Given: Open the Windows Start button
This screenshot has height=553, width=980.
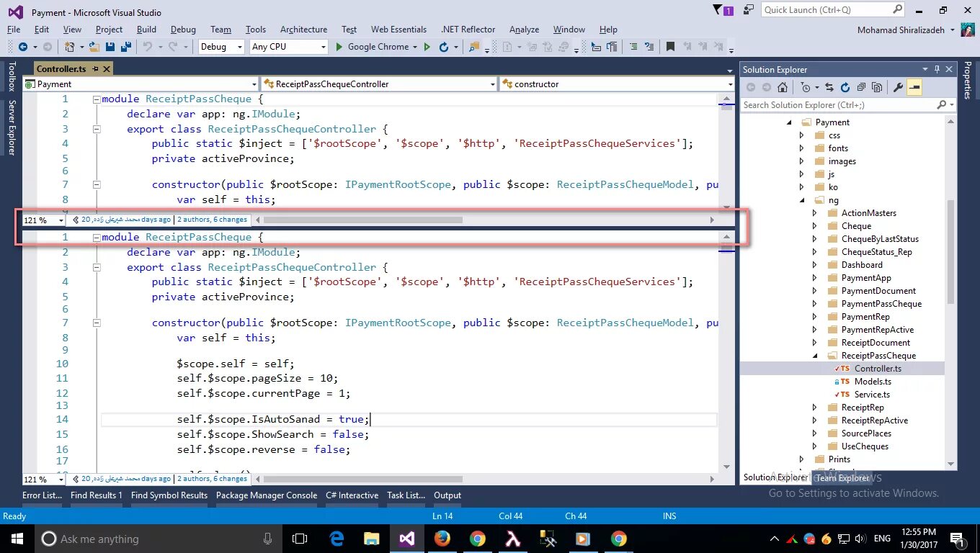Looking at the screenshot, I should coord(16,539).
